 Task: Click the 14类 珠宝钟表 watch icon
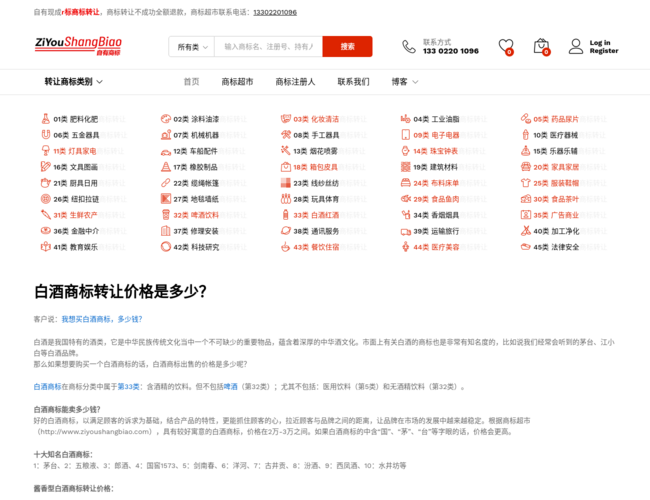[405, 151]
